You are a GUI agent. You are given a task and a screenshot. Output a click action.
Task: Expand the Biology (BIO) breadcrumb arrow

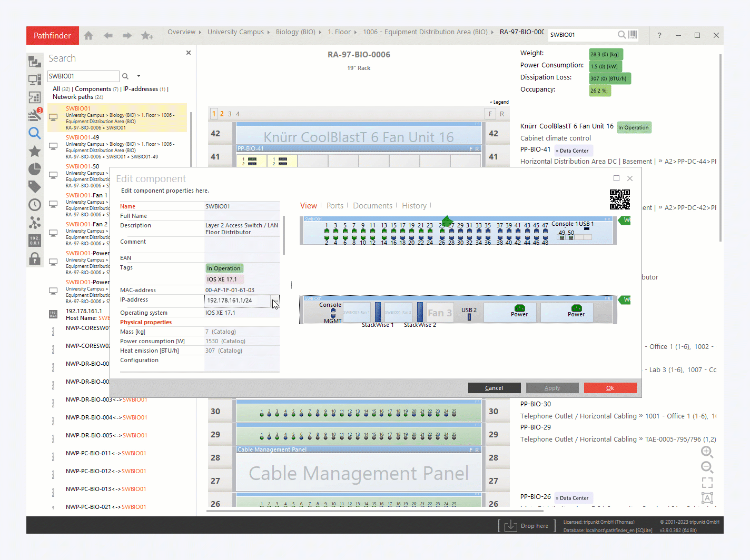click(320, 32)
